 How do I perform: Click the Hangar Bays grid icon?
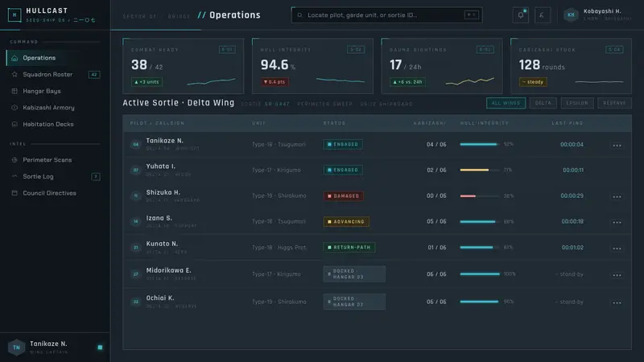(x=14, y=91)
